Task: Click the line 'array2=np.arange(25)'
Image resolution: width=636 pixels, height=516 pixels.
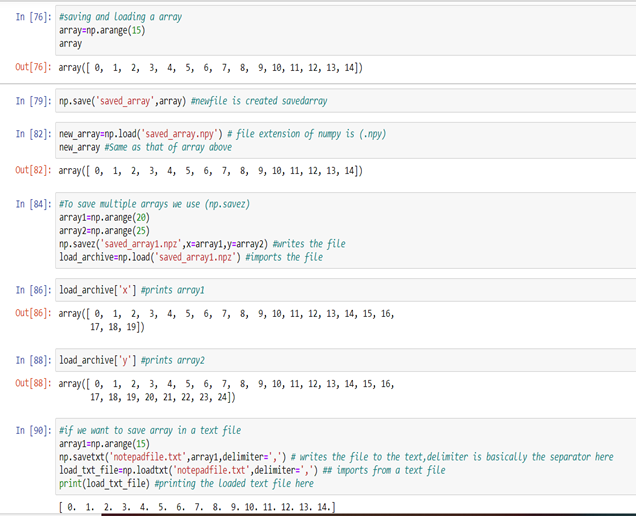Action: point(104,231)
